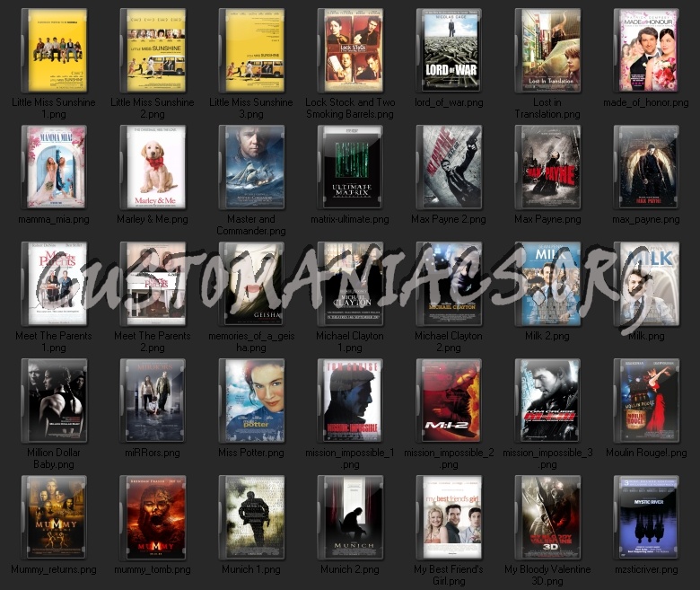Open the Lock Stock and Two Smoking Barrels icon
700x590 pixels.
click(350, 50)
